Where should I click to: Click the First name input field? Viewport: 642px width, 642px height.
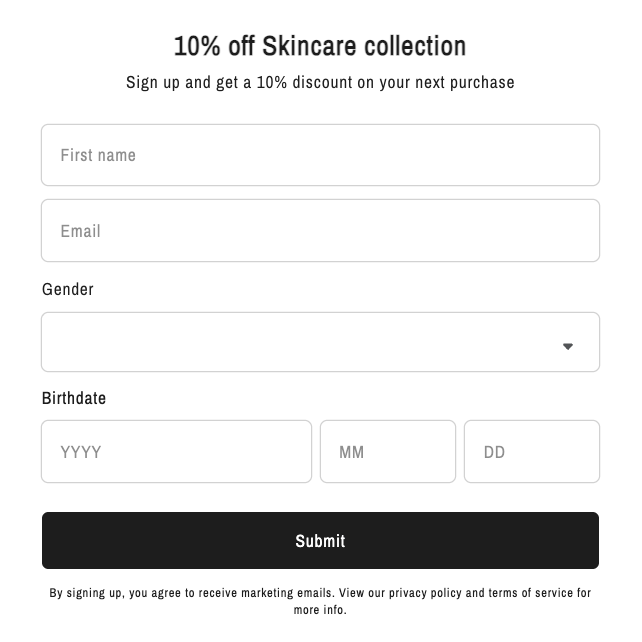pos(320,155)
